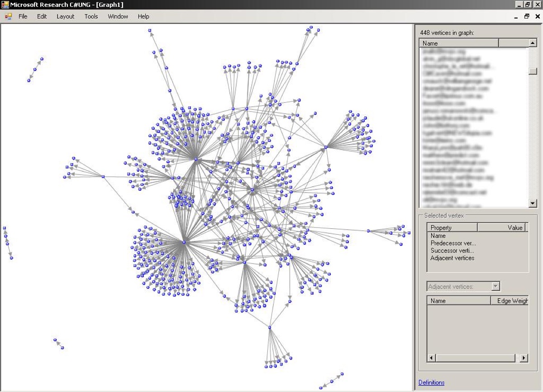Open the Tools menu
This screenshot has width=543, height=392.
coord(91,16)
